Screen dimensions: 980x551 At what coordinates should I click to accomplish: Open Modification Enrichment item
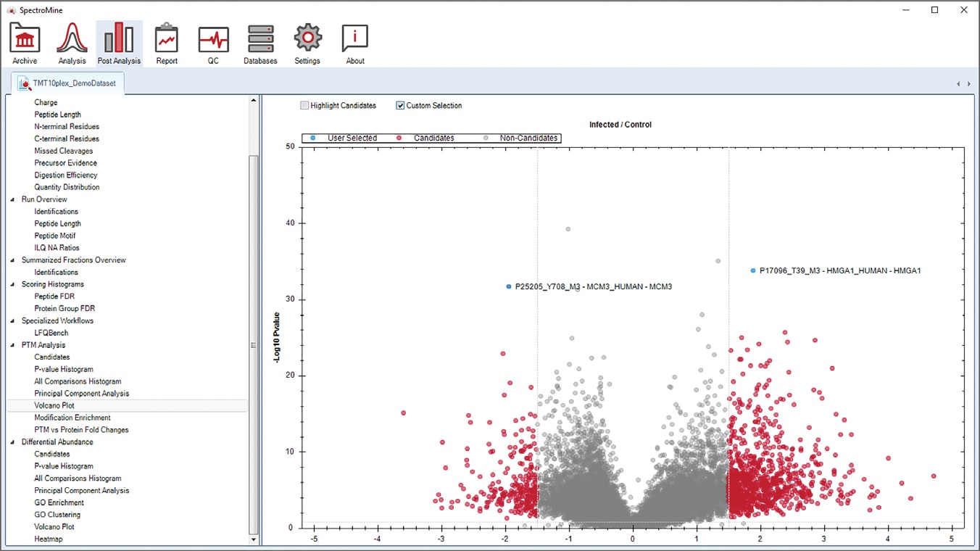(x=72, y=418)
